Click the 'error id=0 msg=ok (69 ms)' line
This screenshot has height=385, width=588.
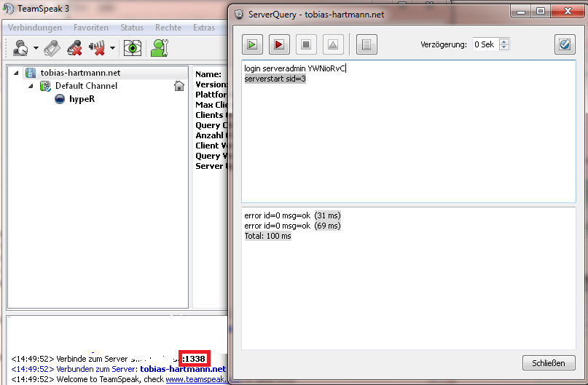pos(292,226)
